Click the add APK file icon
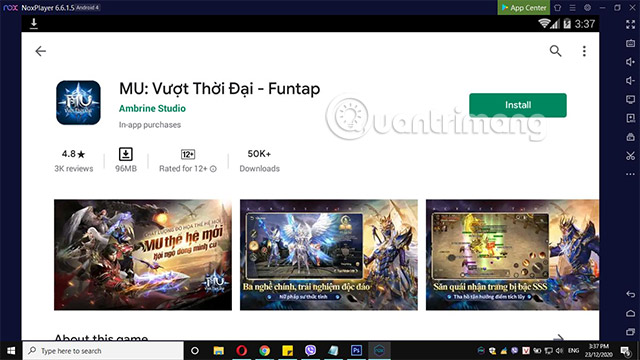The height and width of the screenshot is (360, 640). (x=630, y=118)
